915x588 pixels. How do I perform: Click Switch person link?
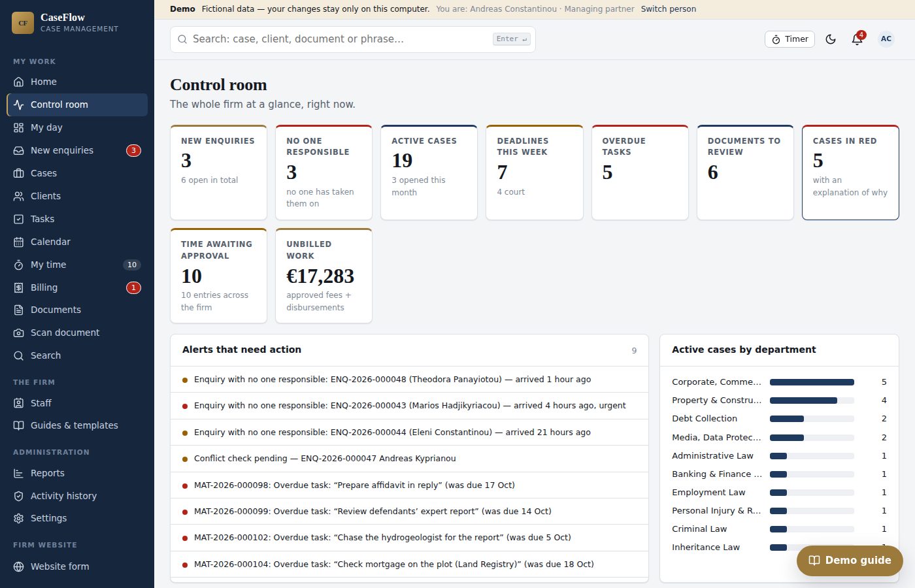point(669,9)
